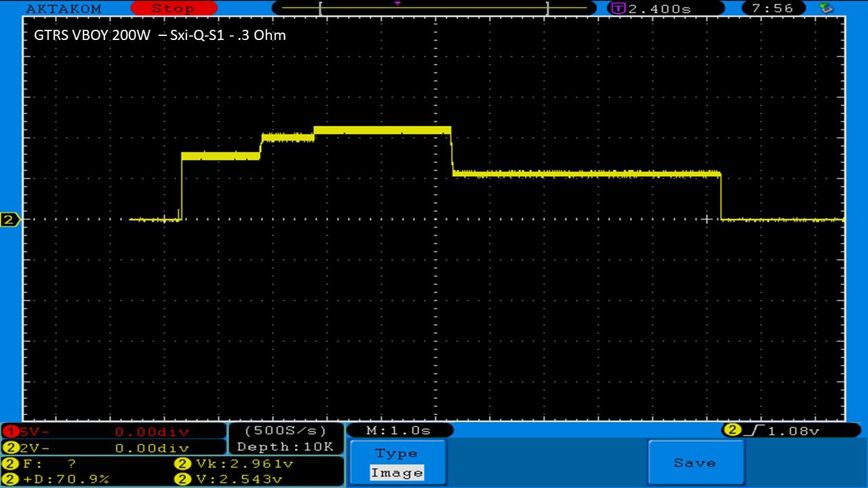Click the purple trigger position marker
The width and height of the screenshot is (868, 488).
pyautogui.click(x=397, y=3)
